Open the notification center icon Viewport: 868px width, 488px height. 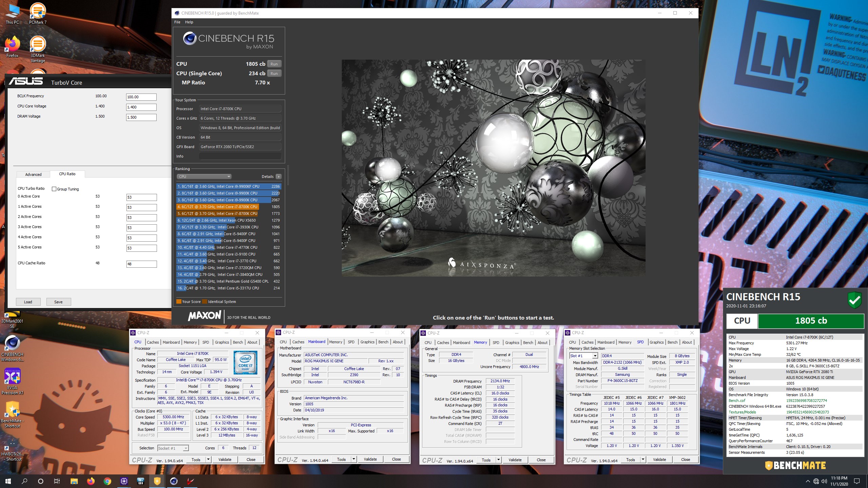[x=857, y=481]
